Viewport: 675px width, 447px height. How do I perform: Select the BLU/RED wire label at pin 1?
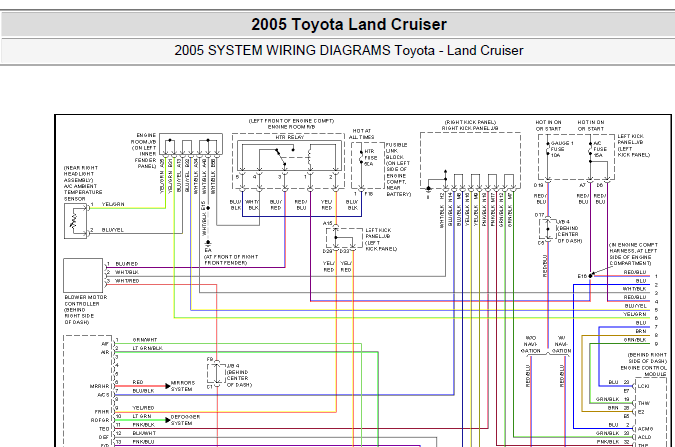coord(127,264)
